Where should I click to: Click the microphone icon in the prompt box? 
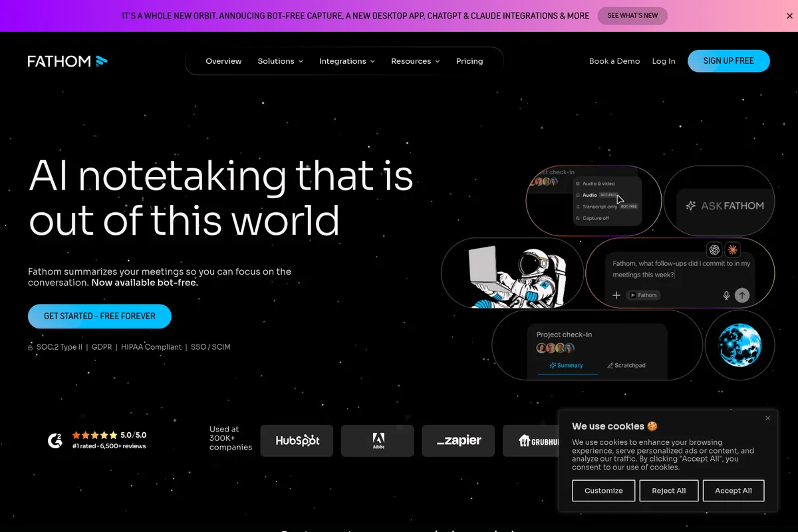[x=726, y=295]
